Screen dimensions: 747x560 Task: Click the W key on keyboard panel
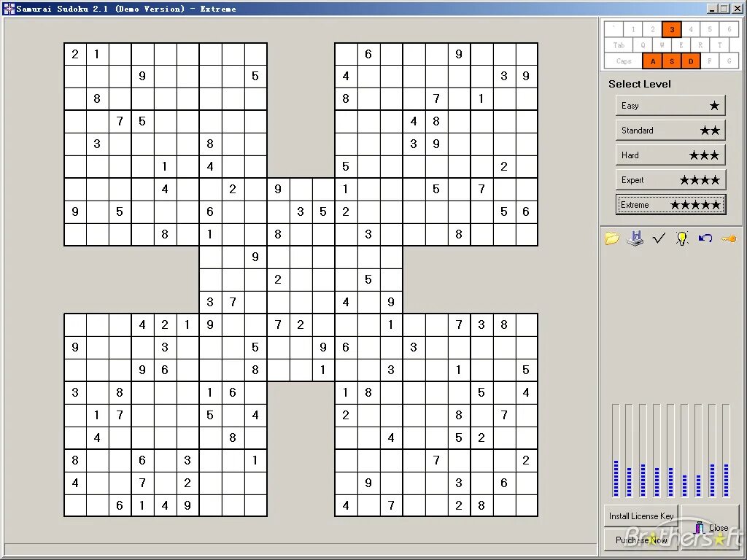pos(662,45)
